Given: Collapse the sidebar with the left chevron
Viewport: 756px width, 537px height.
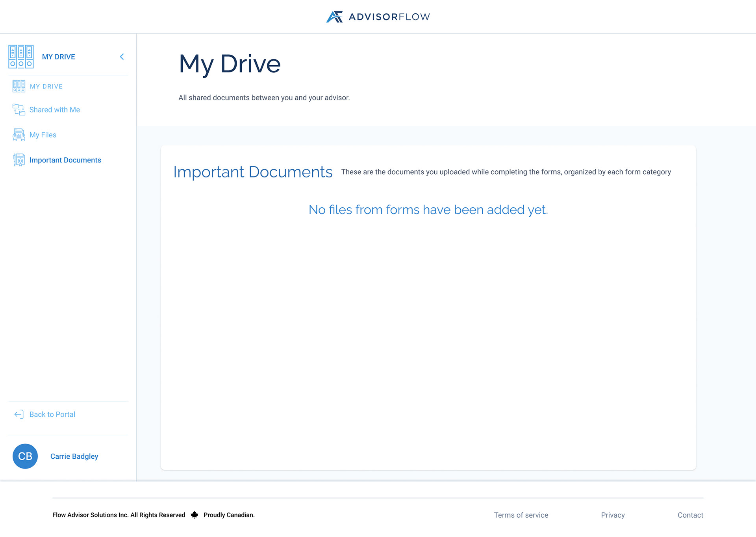Looking at the screenshot, I should click(x=122, y=56).
